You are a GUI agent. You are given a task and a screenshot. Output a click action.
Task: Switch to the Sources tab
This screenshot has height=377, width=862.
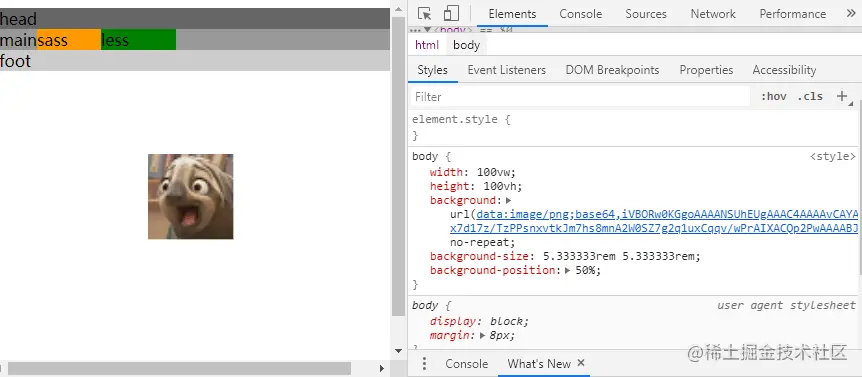(645, 14)
